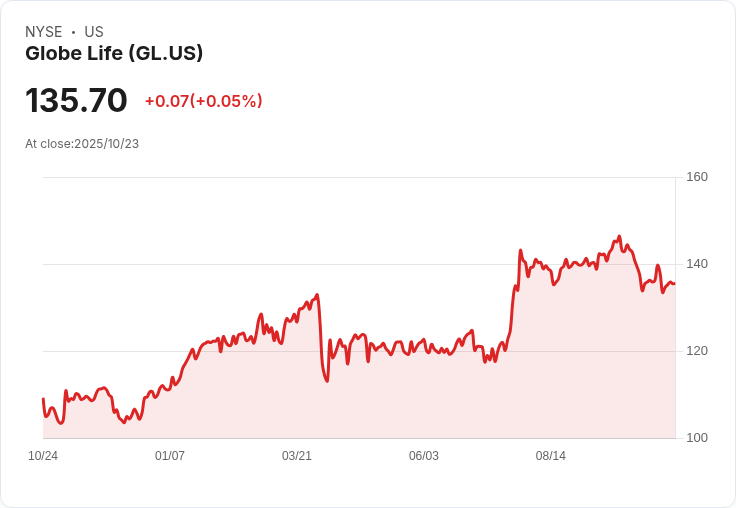Click the 100 y-axis price label
Screen dimensions: 736x508
pyautogui.click(x=697, y=438)
